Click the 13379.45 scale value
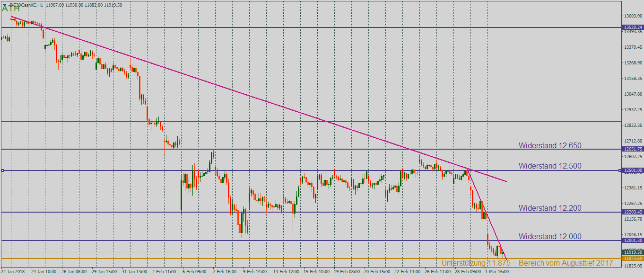Screen dimensions: 644x277 point(633,47)
